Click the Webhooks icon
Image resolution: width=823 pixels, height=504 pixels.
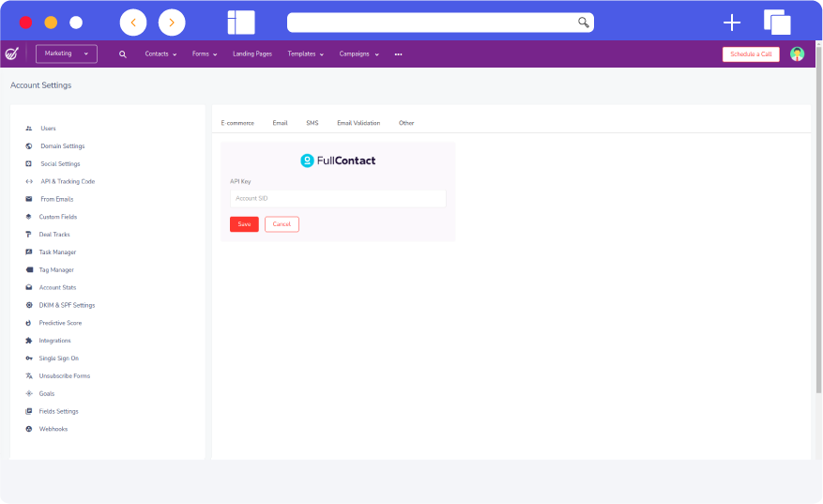click(29, 429)
